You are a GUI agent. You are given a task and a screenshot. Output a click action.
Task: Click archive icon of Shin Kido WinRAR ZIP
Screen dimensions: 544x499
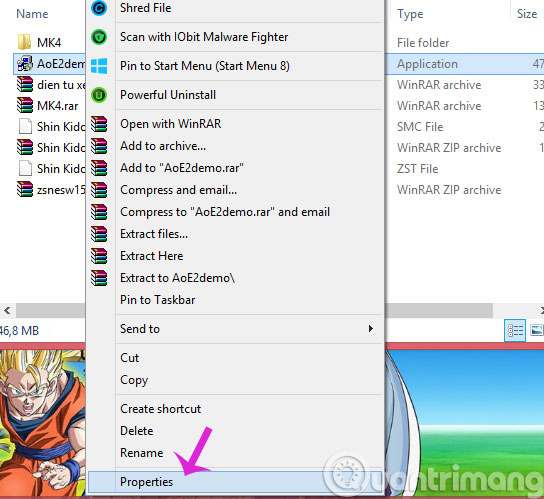click(25, 147)
